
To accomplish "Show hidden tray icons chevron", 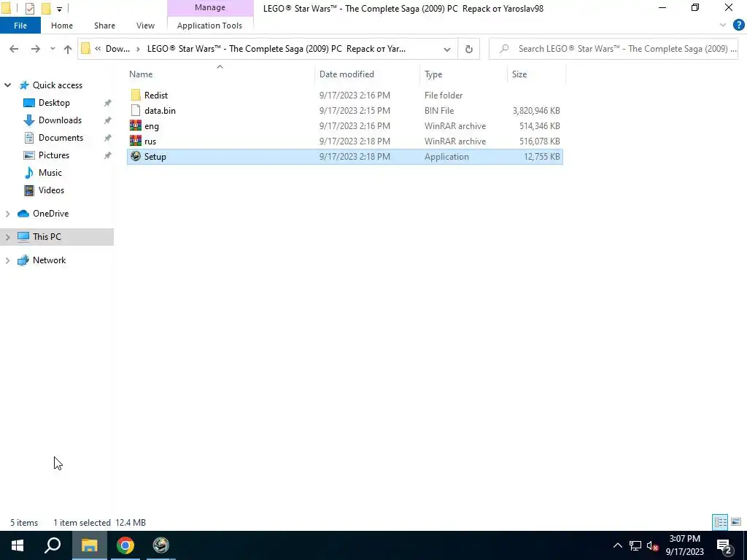I will pos(617,545).
